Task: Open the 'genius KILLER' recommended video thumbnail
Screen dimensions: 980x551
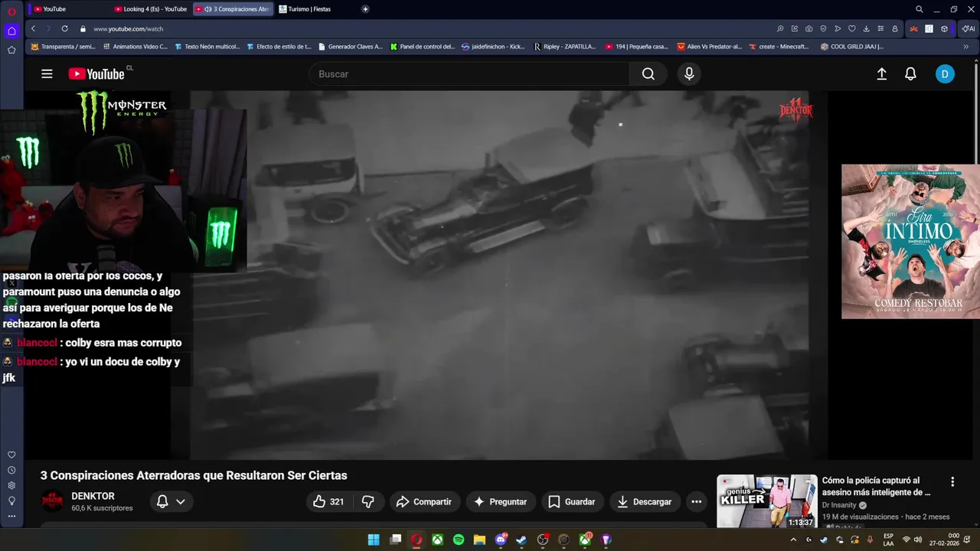Action: point(766,501)
